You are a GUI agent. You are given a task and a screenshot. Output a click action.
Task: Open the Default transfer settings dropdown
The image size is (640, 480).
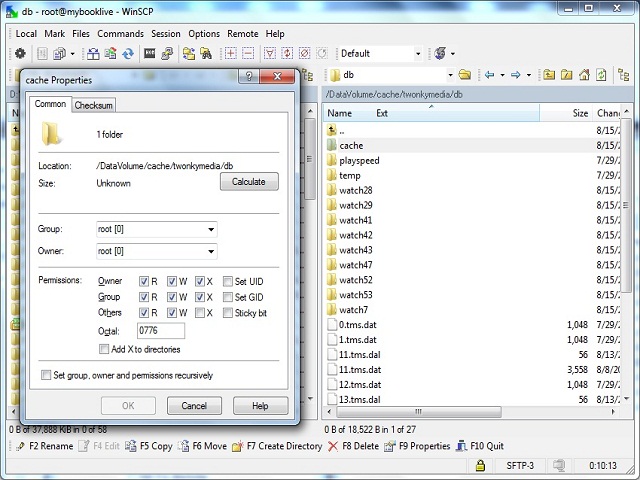point(380,53)
